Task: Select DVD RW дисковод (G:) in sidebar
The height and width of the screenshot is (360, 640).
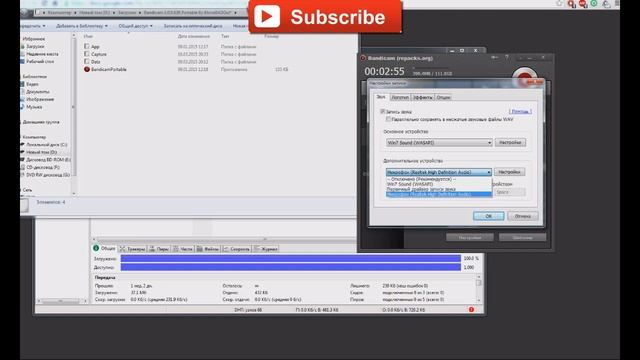Action: pos(47,175)
